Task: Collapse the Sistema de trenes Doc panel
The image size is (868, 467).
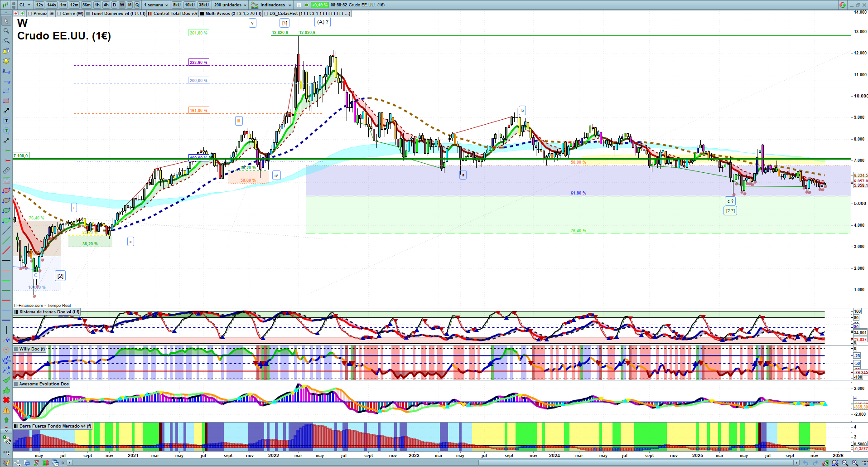Action: (x=16, y=312)
